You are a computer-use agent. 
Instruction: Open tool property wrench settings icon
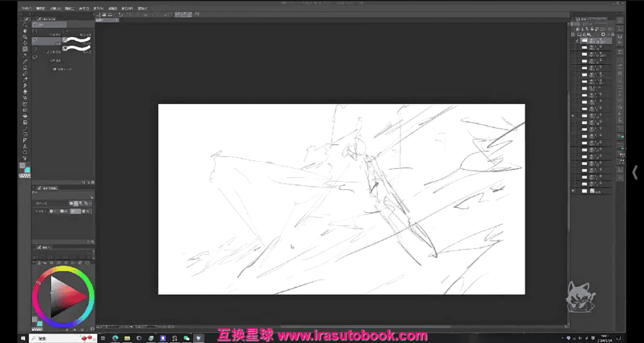coord(93,242)
